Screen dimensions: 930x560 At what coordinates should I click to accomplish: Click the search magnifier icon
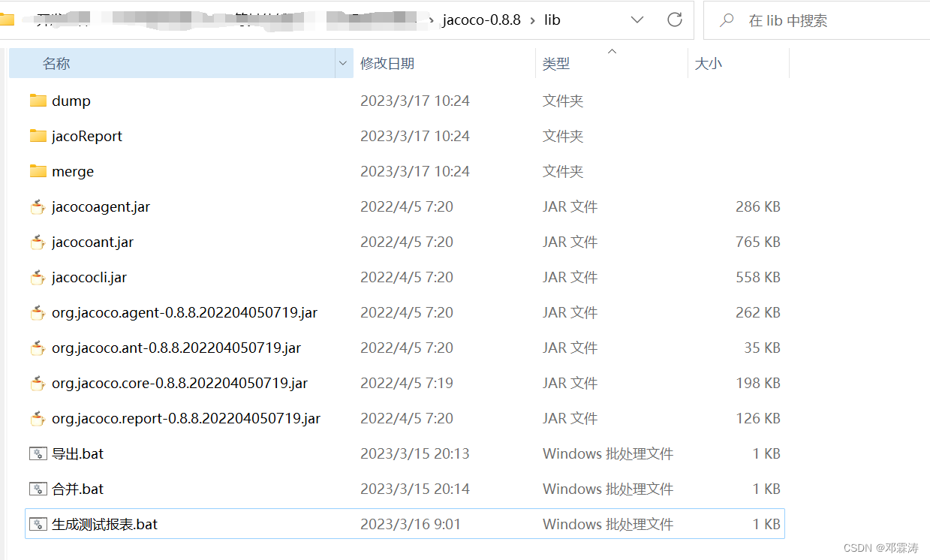pos(727,20)
